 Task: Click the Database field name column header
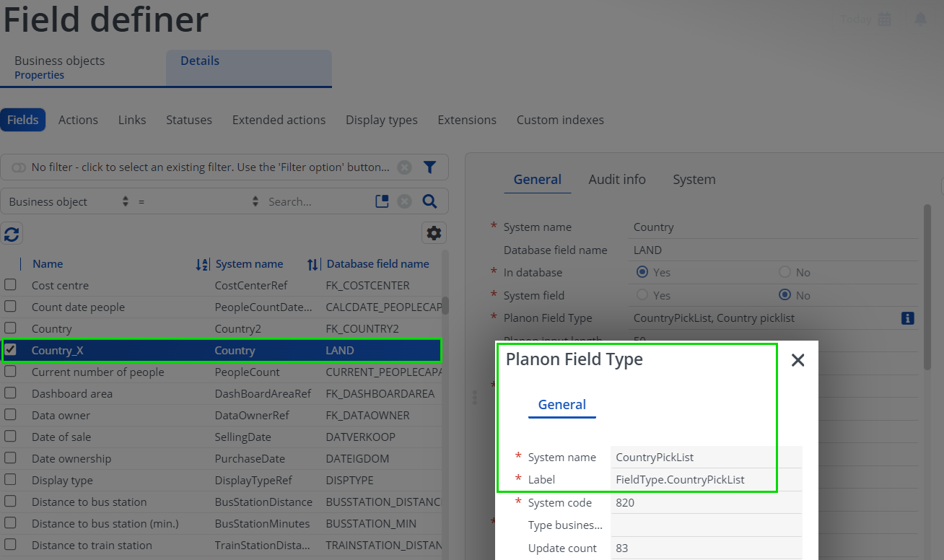point(378,264)
